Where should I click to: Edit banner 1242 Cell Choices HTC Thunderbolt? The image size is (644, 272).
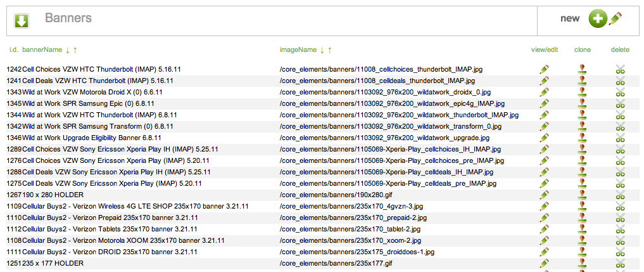point(544,69)
